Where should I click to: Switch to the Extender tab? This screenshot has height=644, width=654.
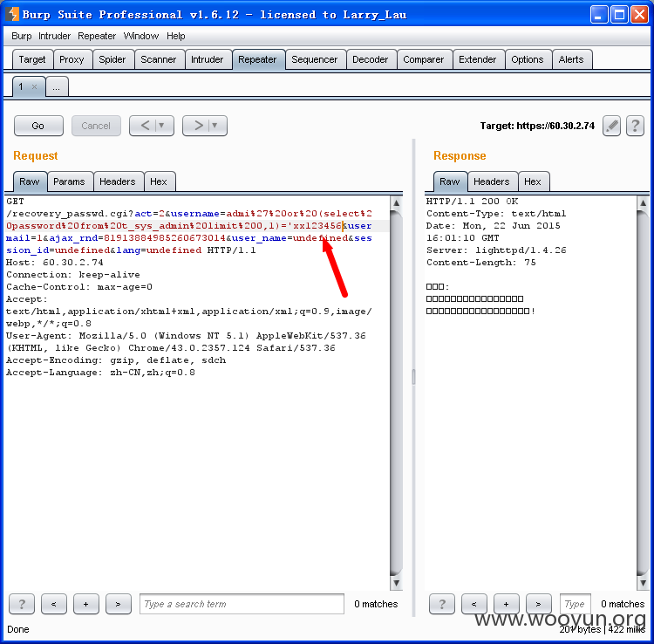pyautogui.click(x=478, y=59)
